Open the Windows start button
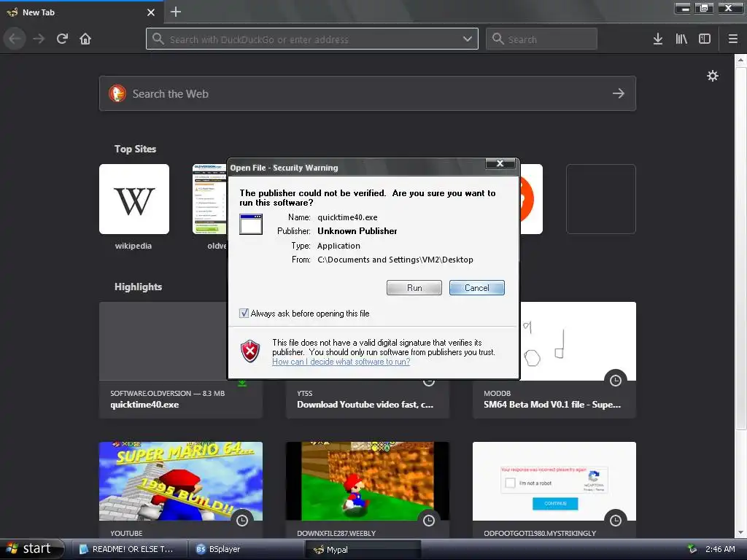Viewport: 747px width, 560px height. pyautogui.click(x=31, y=548)
